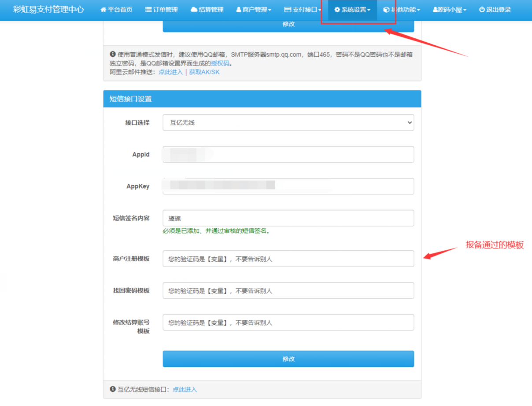The width and height of the screenshot is (532, 406).
Task: Click into the 商户注册模板 text field
Action: (x=288, y=259)
